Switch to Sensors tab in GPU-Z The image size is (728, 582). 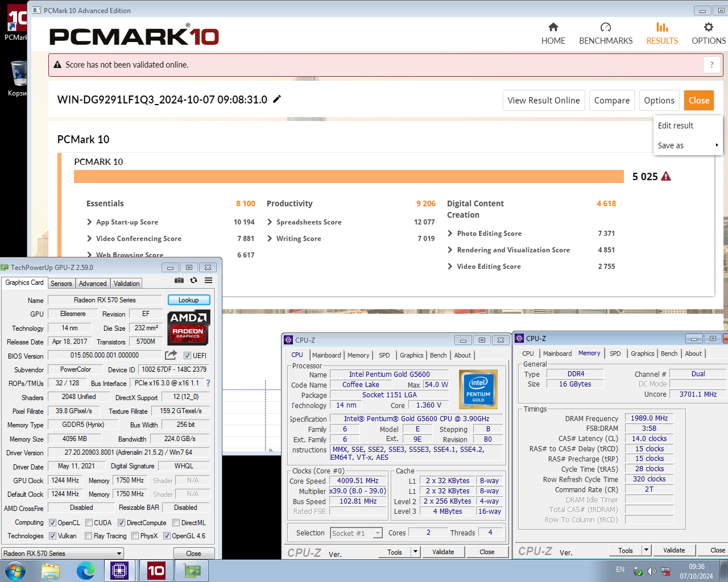(61, 284)
